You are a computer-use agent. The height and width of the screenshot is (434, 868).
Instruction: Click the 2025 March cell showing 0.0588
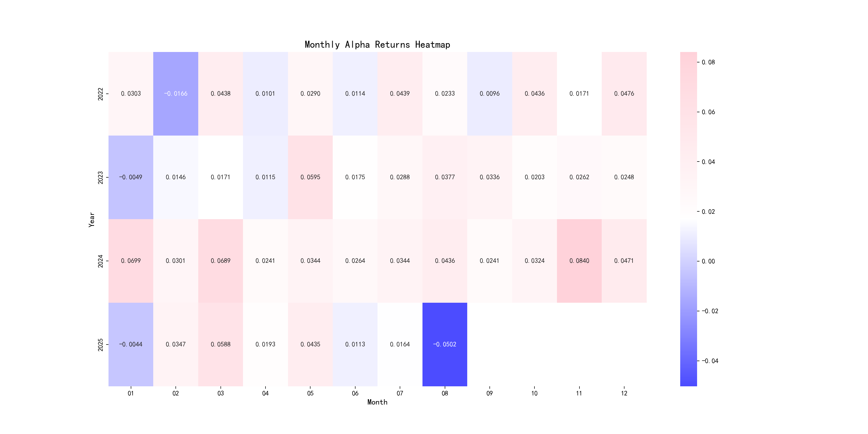click(220, 344)
